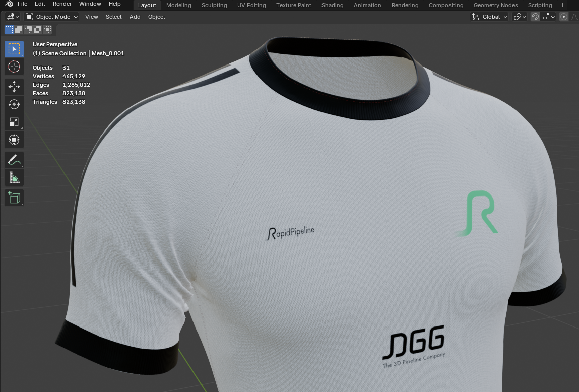579x392 pixels.
Task: Select the Transform tool
Action: click(x=14, y=140)
